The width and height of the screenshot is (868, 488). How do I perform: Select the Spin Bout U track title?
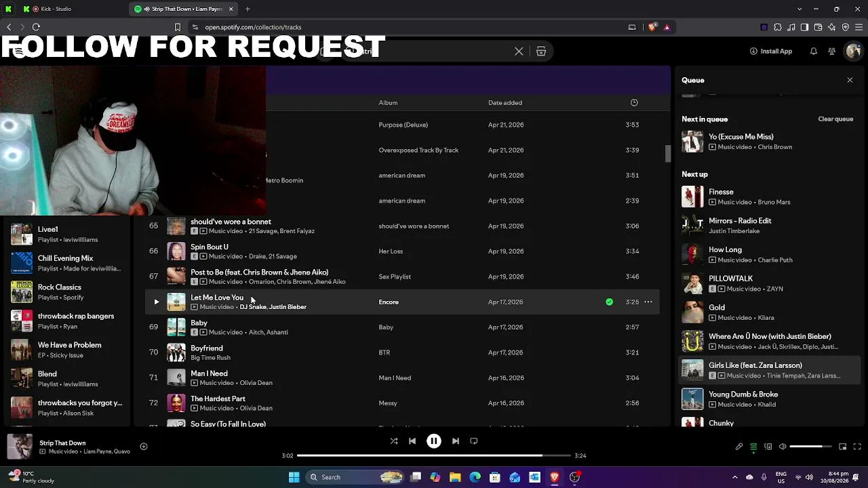point(210,247)
